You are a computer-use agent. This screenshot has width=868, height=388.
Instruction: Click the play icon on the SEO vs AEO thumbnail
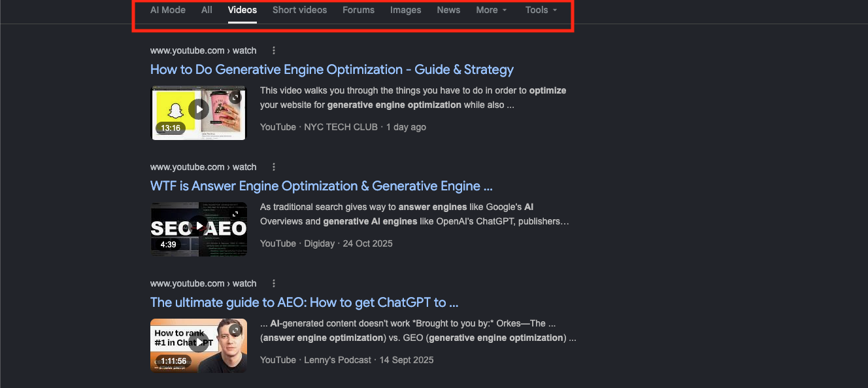coord(199,225)
